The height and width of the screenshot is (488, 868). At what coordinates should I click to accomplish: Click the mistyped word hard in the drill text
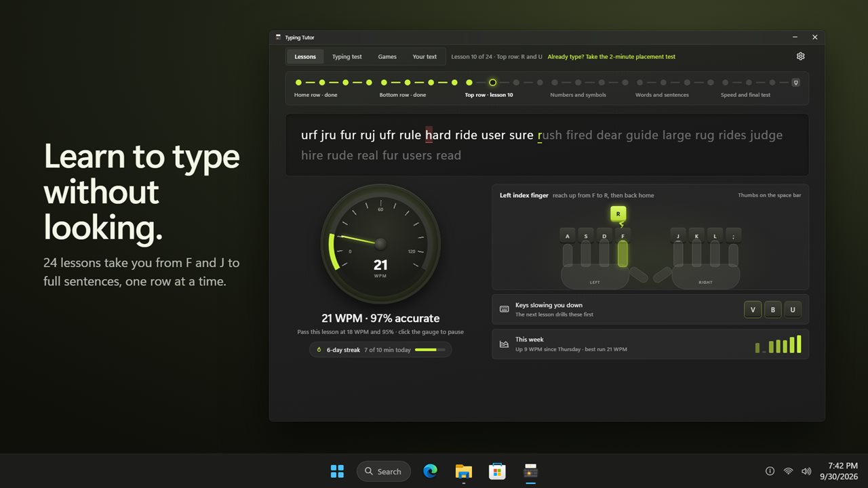coord(438,135)
